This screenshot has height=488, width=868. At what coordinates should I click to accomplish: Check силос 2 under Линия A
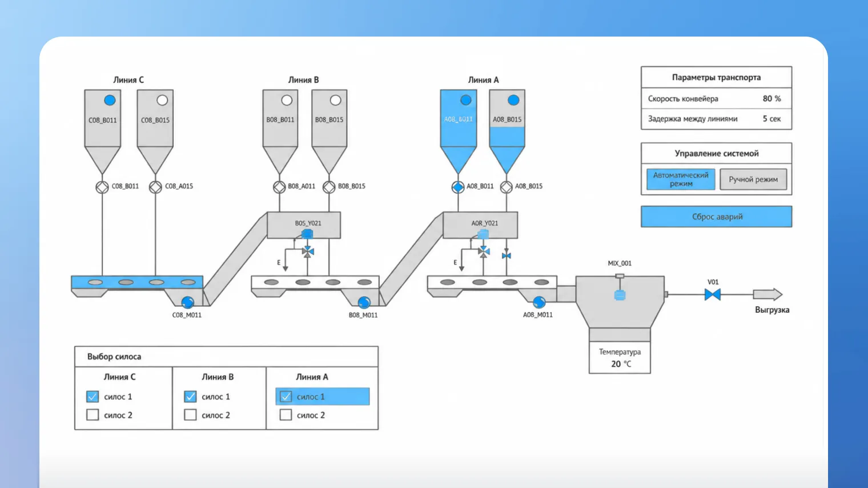click(x=286, y=415)
